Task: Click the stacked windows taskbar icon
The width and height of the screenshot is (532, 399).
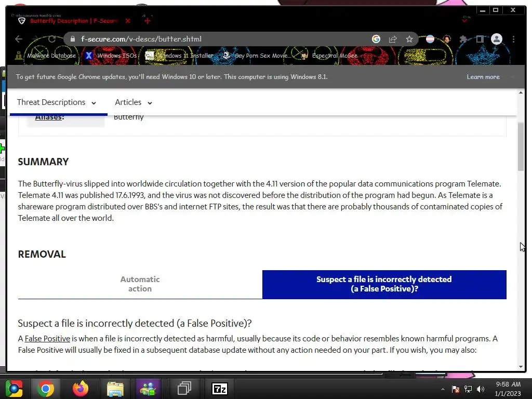Action: [184, 389]
